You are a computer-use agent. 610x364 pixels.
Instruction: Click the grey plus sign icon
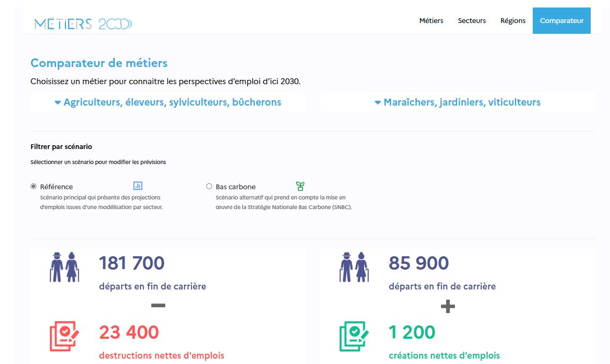[448, 307]
